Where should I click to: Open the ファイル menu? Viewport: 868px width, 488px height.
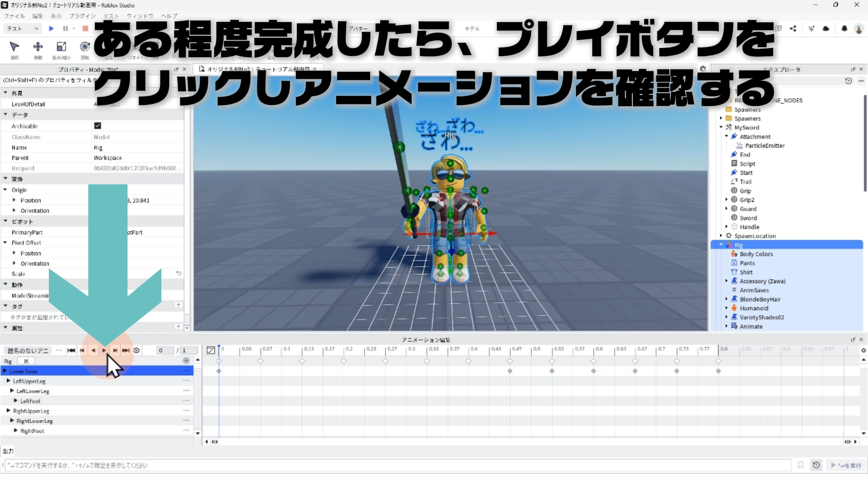[x=14, y=16]
